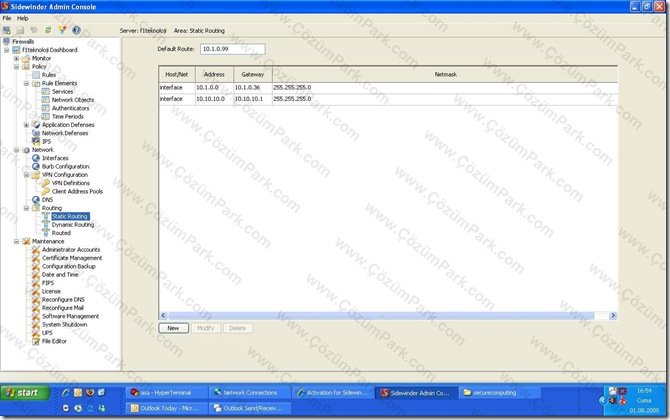Open Services under Rule Elements
Image resolution: width=670 pixels, height=420 pixels.
click(62, 91)
